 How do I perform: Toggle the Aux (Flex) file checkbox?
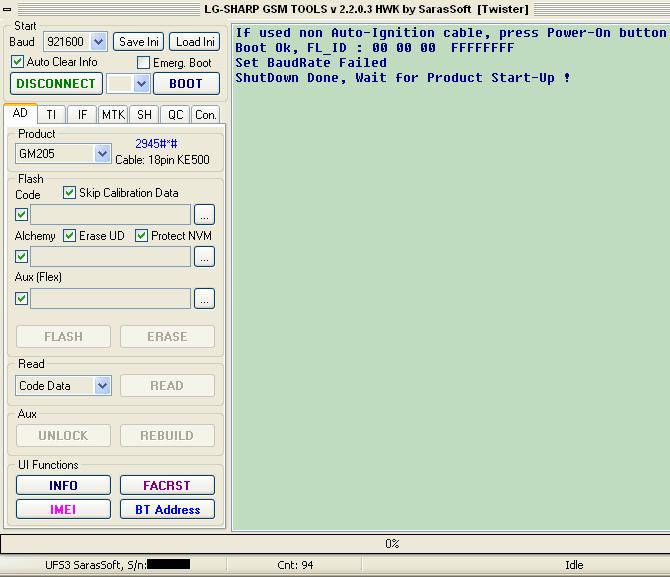pos(21,298)
